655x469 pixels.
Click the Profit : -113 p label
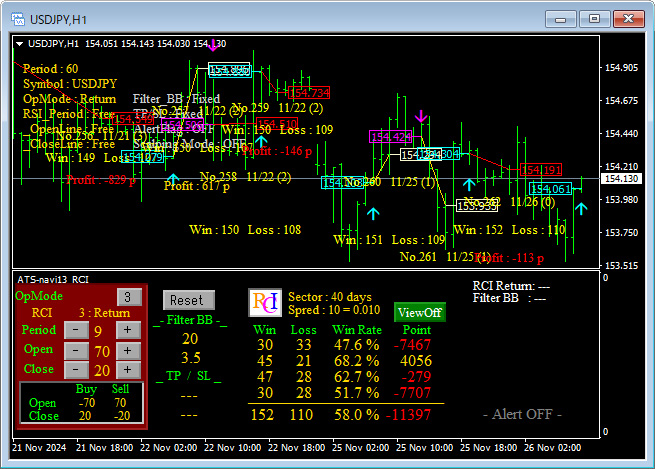point(509,258)
